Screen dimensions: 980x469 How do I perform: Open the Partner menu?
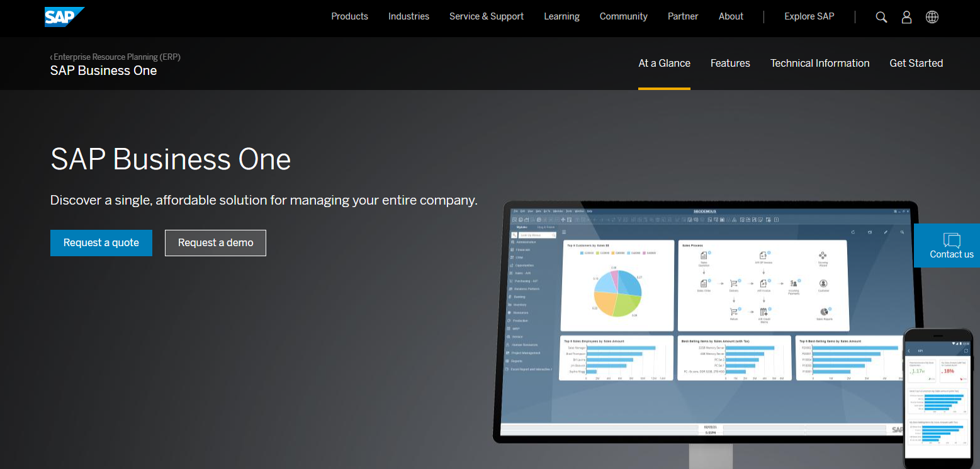coord(683,16)
